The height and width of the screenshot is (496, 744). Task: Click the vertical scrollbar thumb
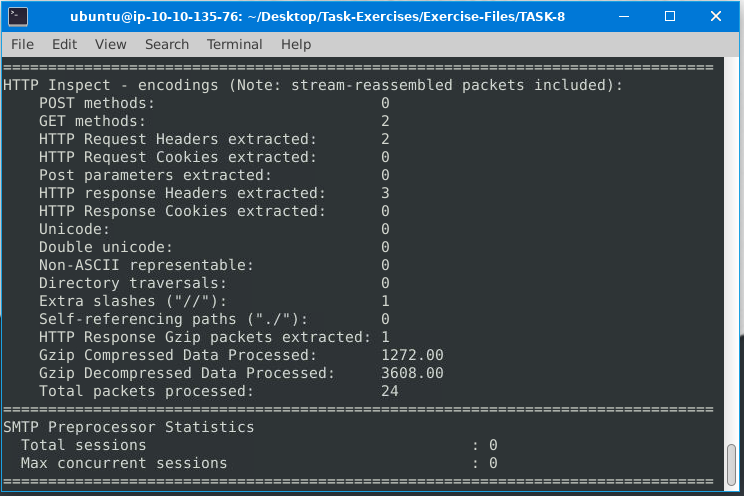733,464
